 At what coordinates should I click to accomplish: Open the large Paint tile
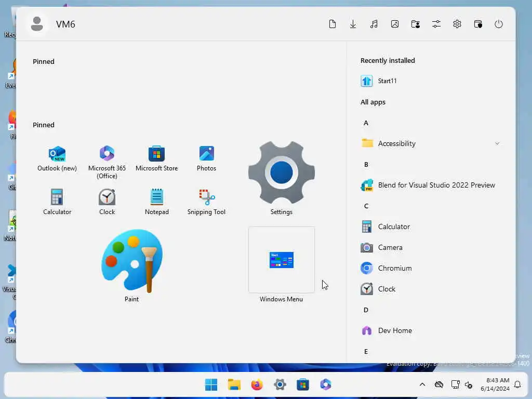point(131,265)
